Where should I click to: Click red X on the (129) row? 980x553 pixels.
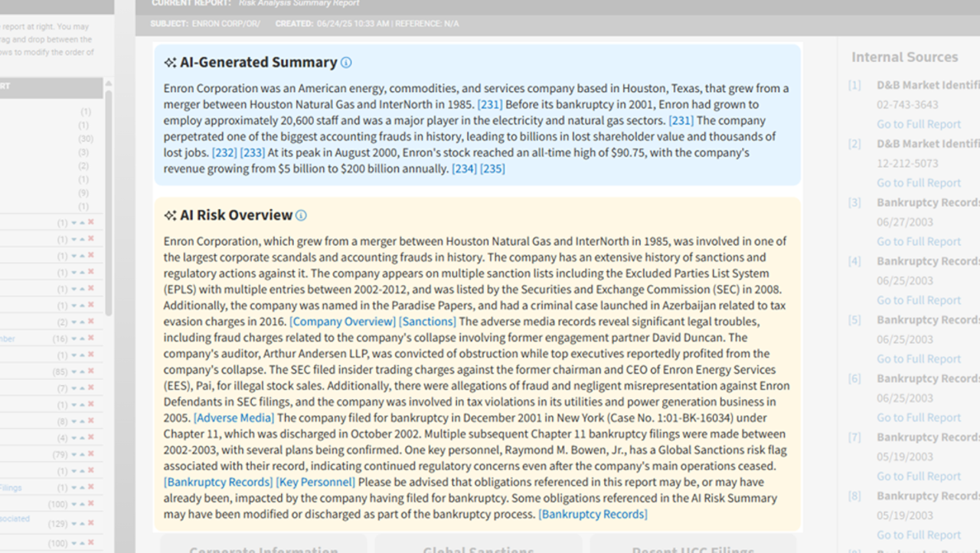coord(91,522)
